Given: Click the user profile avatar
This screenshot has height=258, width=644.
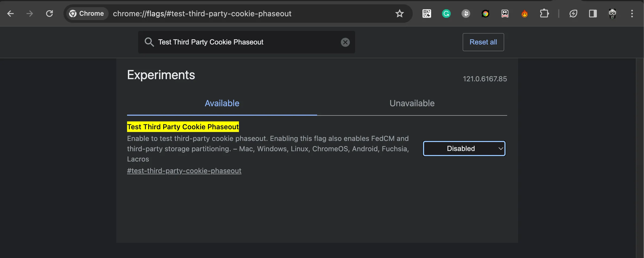Looking at the screenshot, I should (612, 14).
